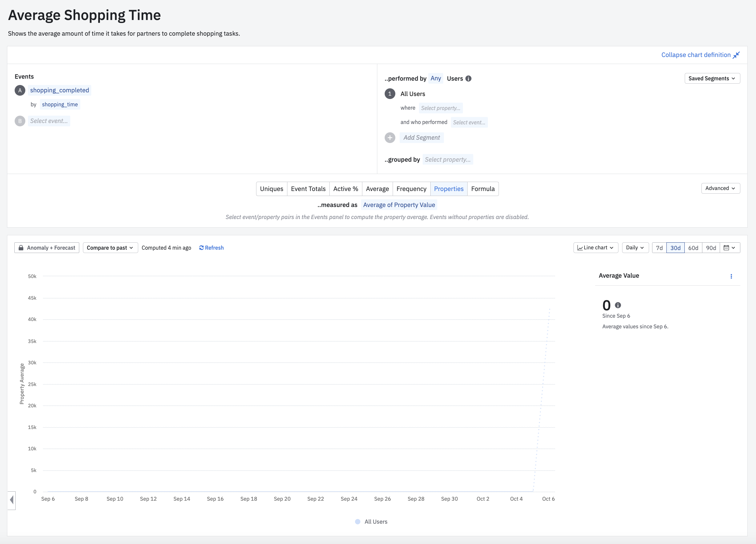Click the info icon next to Users
The height and width of the screenshot is (544, 756).
[x=468, y=79]
